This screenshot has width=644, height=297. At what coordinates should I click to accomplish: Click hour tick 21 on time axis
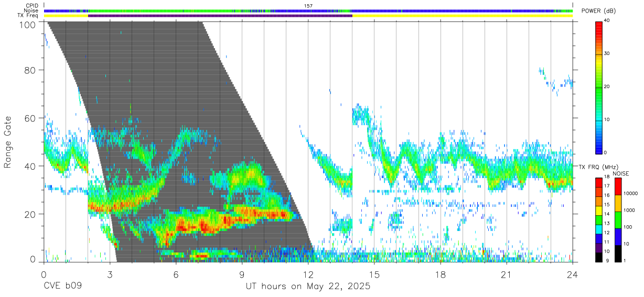point(507,274)
